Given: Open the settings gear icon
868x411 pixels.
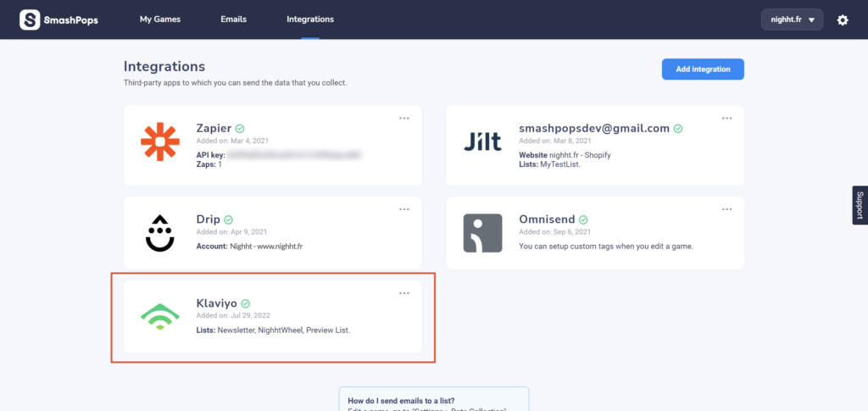Looking at the screenshot, I should coord(842,20).
